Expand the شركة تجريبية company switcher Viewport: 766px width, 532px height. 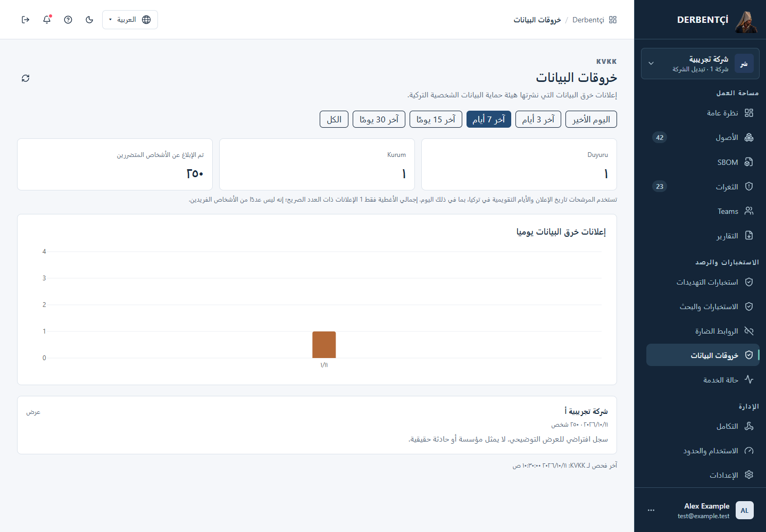pyautogui.click(x=700, y=64)
